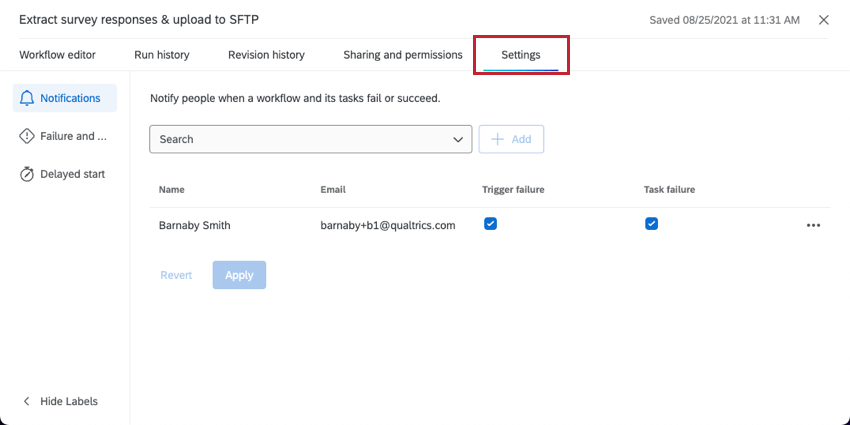The width and height of the screenshot is (850, 425).
Task: Click the Hide Labels chevron icon
Action: (x=26, y=401)
